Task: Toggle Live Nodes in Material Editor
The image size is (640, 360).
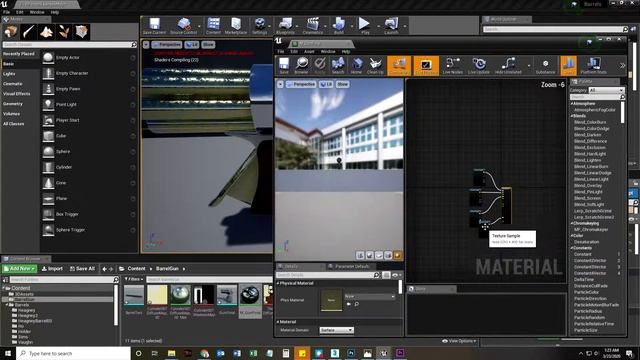Action: [x=453, y=66]
